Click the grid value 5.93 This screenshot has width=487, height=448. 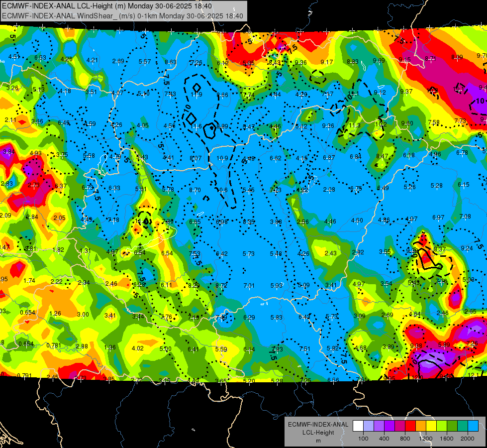(x=276, y=285)
